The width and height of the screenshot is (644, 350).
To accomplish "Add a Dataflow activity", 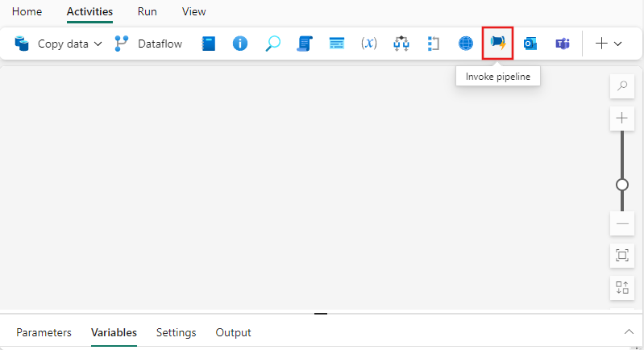I will (148, 44).
